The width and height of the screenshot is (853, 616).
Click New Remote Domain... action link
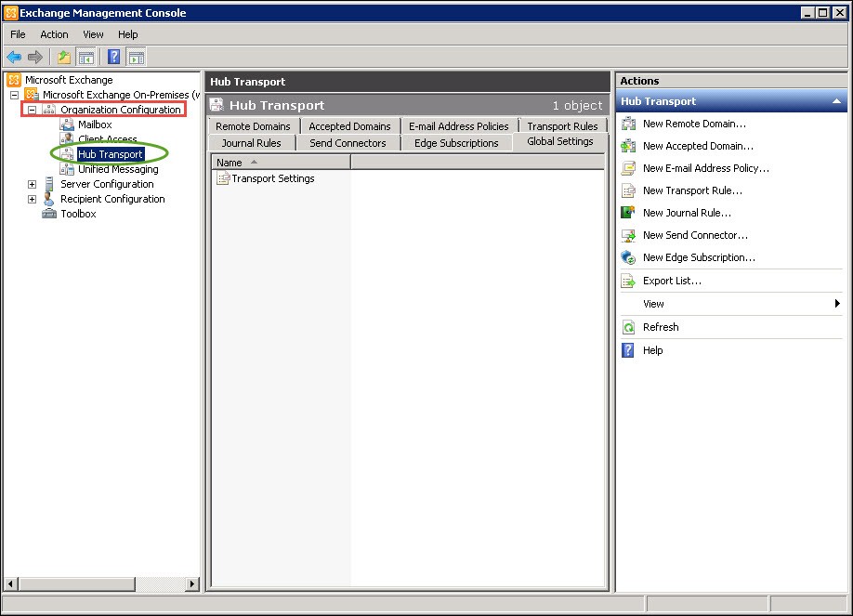click(x=694, y=124)
